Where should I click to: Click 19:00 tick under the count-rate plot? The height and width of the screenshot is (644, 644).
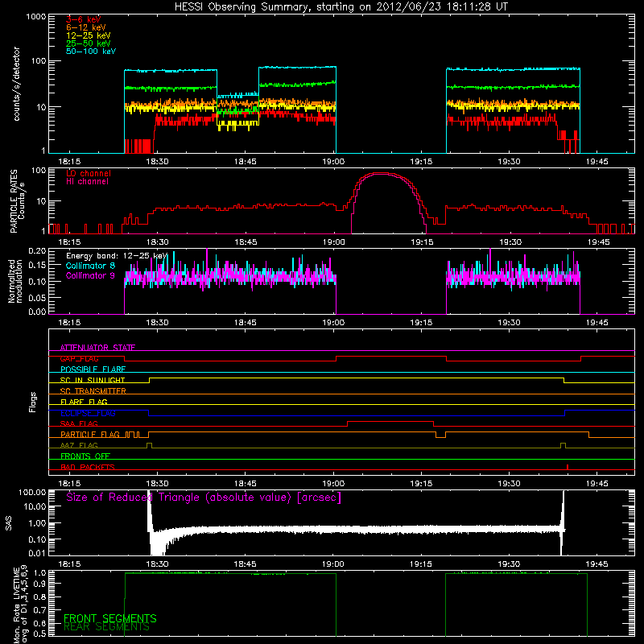tap(333, 162)
